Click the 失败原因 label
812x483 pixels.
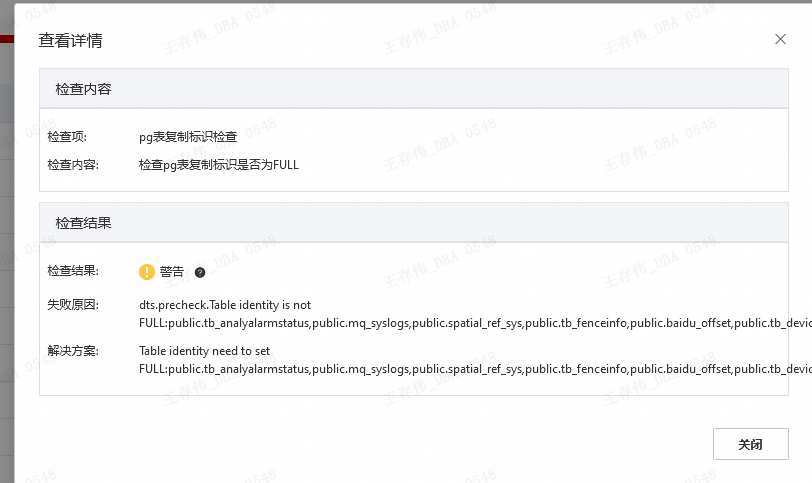pyautogui.click(x=73, y=304)
